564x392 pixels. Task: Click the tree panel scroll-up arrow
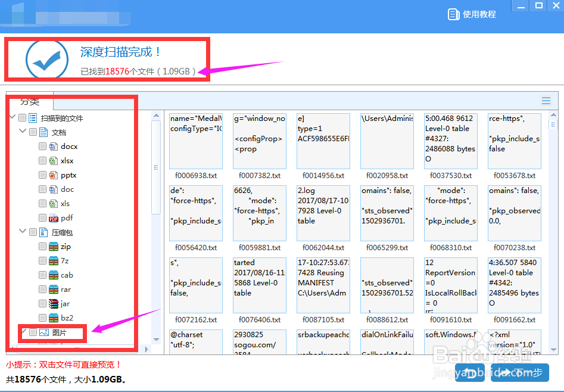tap(156, 116)
